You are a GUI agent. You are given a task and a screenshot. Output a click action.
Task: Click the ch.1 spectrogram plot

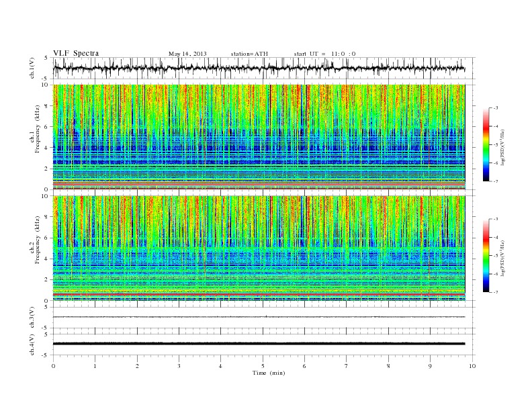pos(259,137)
